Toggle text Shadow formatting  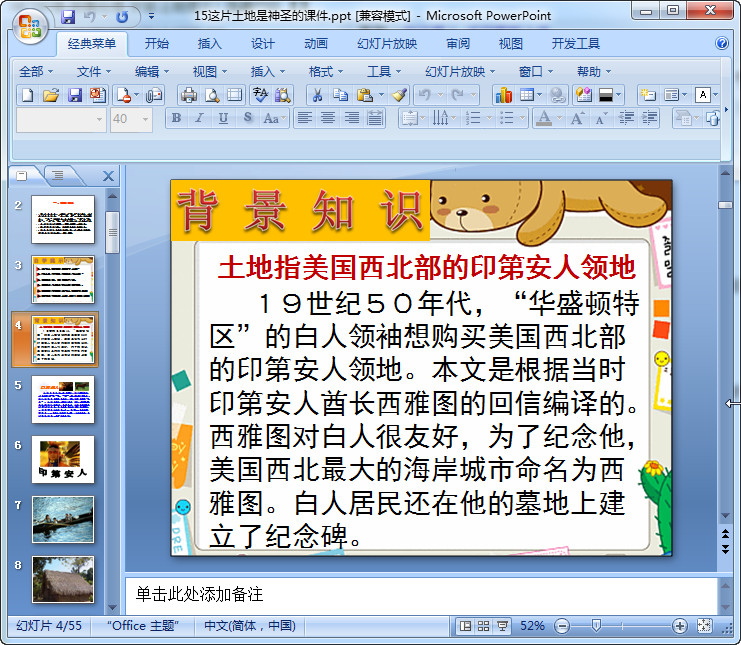coord(247,118)
